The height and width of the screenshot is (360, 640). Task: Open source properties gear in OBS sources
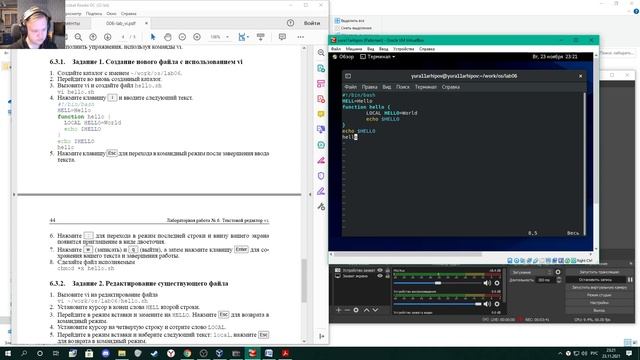pos(356,310)
